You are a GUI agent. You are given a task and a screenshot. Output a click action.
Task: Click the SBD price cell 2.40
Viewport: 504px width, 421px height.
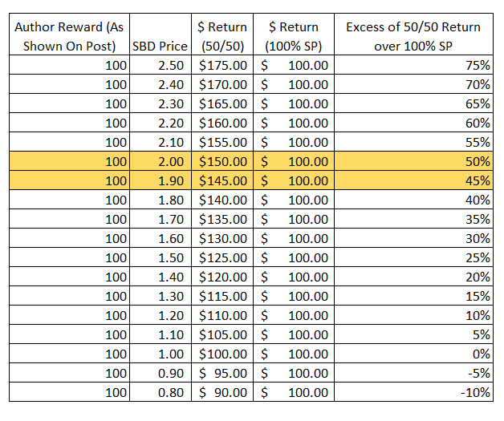[161, 84]
